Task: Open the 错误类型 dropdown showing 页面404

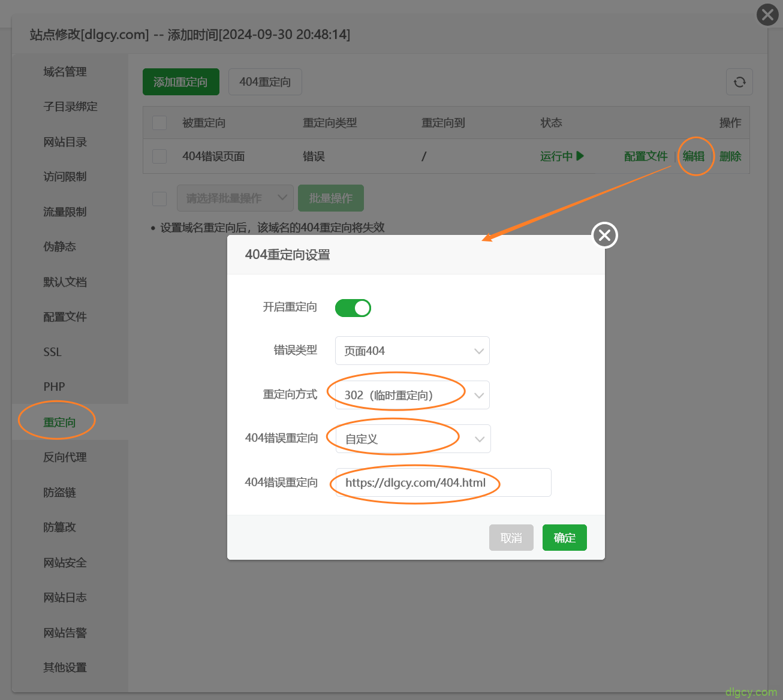Action: pos(412,351)
